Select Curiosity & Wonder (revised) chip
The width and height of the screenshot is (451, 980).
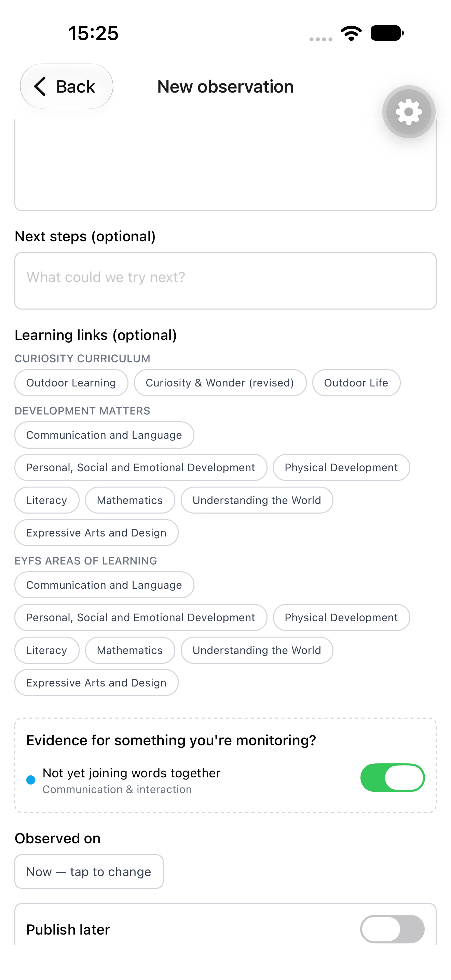tap(220, 383)
